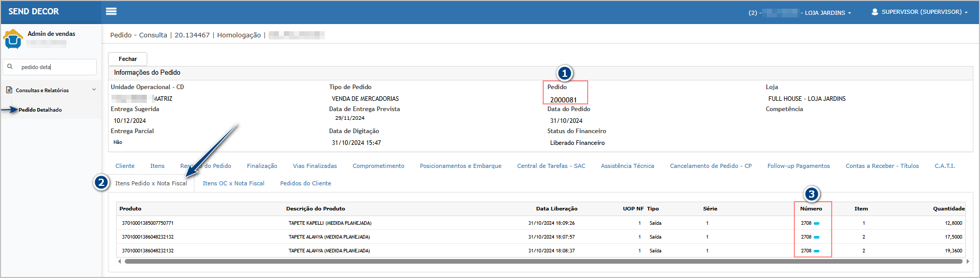Click the right scroll arrow under the table

[x=967, y=261]
